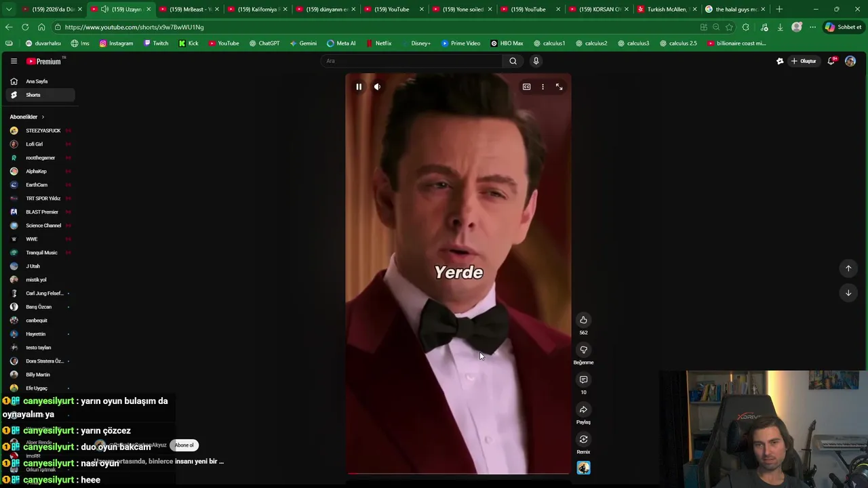Open the EarthCam subscription
Viewport: 868px width, 488px height.
coord(41,185)
